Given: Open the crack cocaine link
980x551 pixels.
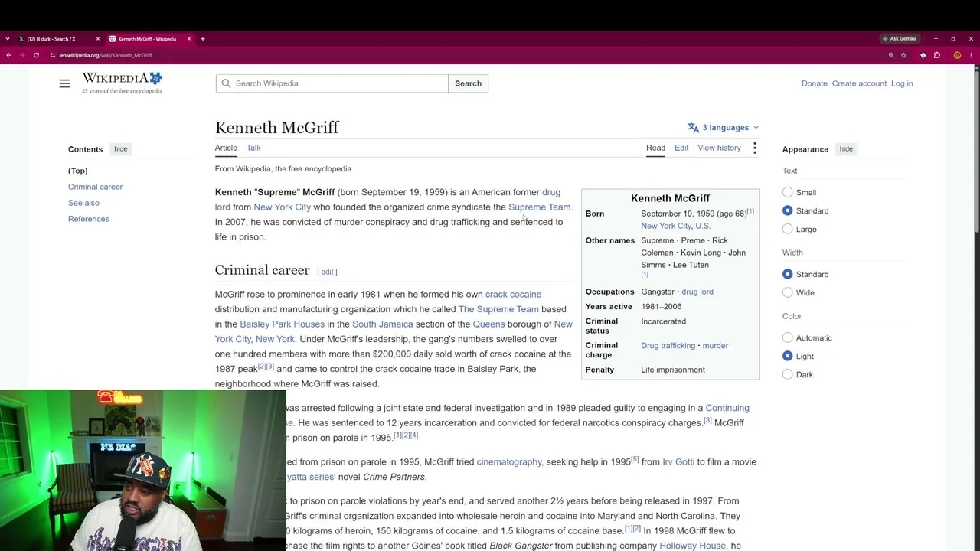Looking at the screenshot, I should [513, 295].
